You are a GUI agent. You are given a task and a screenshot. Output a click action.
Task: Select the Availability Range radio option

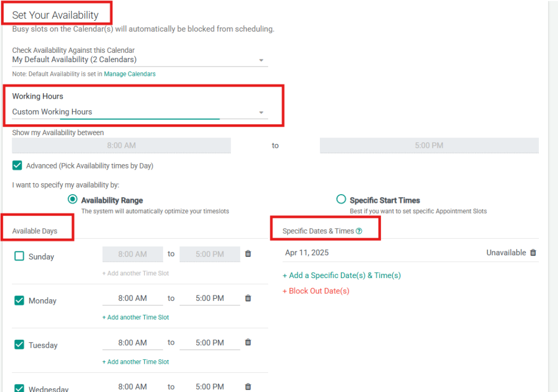(x=72, y=200)
